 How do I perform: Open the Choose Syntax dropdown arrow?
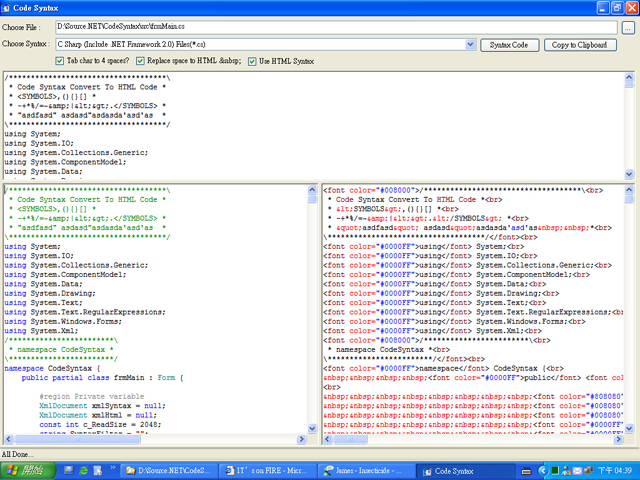(x=470, y=44)
